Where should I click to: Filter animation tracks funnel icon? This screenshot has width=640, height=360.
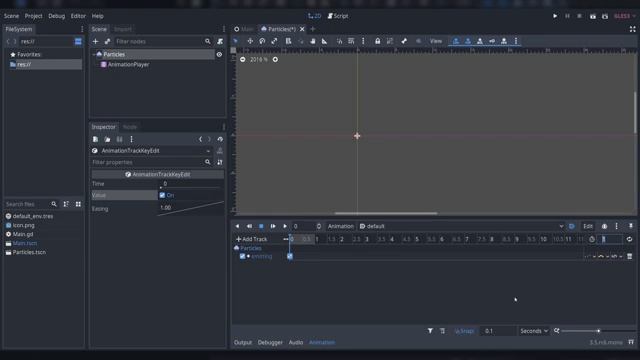(x=430, y=331)
